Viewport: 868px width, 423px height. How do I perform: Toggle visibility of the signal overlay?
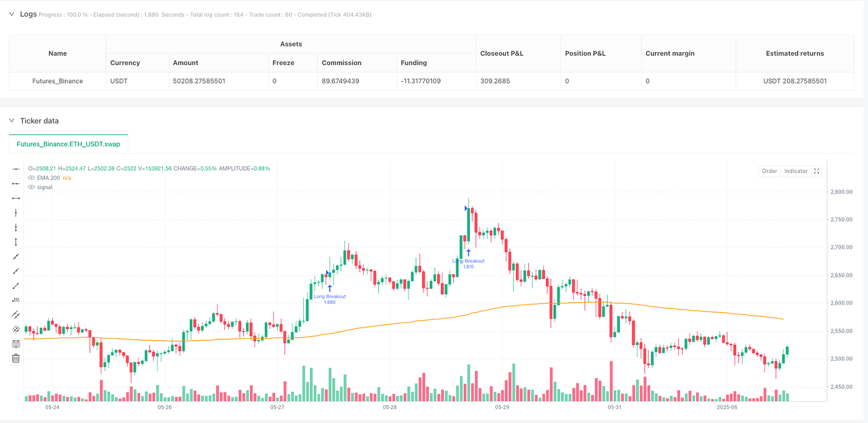[31, 187]
